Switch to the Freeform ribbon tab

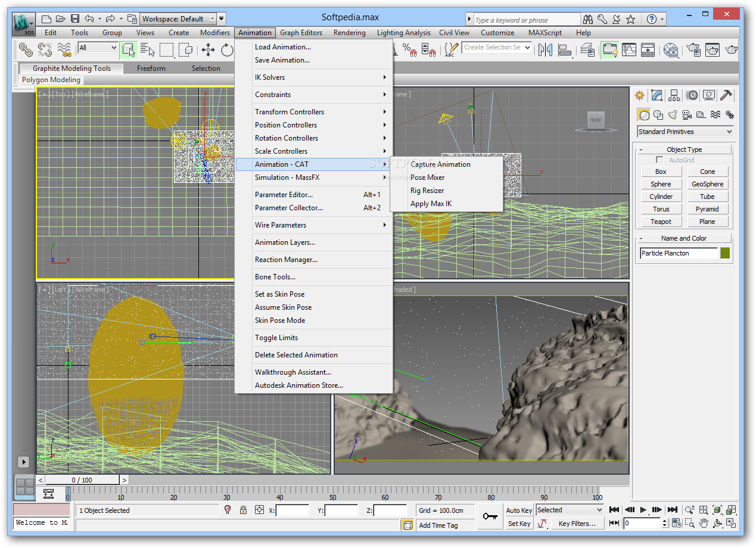[x=151, y=68]
